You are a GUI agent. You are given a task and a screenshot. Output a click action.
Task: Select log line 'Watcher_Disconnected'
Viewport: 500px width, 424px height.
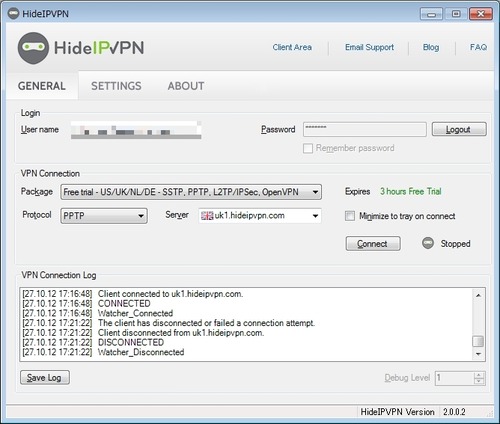pos(141,352)
